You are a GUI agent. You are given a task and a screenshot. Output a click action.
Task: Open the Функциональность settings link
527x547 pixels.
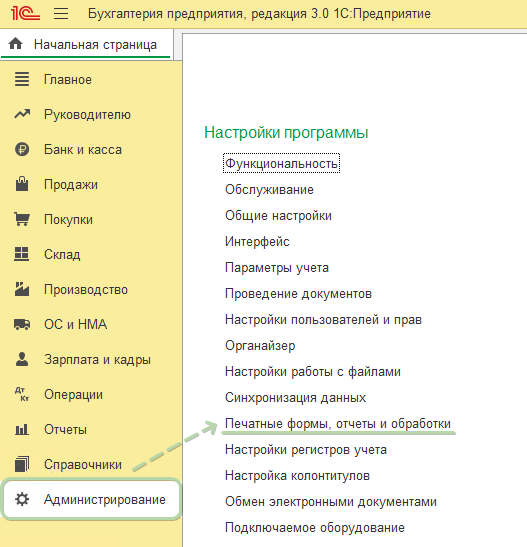click(281, 163)
